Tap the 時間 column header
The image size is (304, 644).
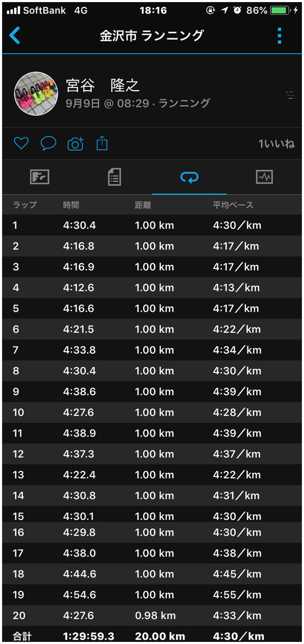pos(71,205)
